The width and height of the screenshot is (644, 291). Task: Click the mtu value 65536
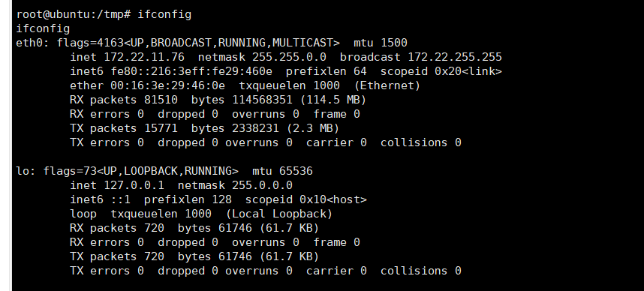[296, 171]
